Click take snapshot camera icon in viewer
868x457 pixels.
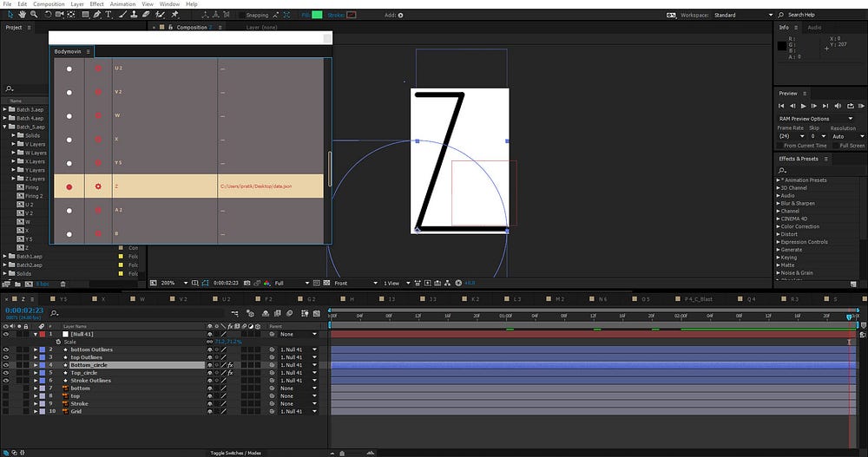point(247,283)
